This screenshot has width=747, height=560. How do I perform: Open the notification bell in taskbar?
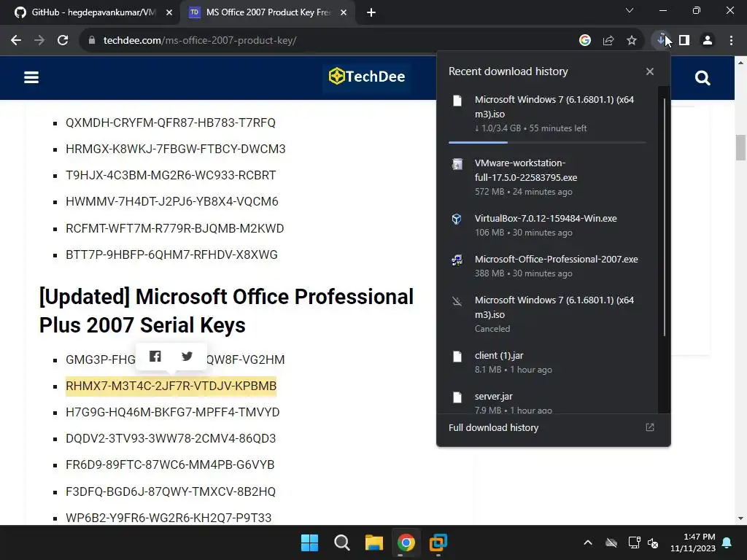(x=727, y=542)
